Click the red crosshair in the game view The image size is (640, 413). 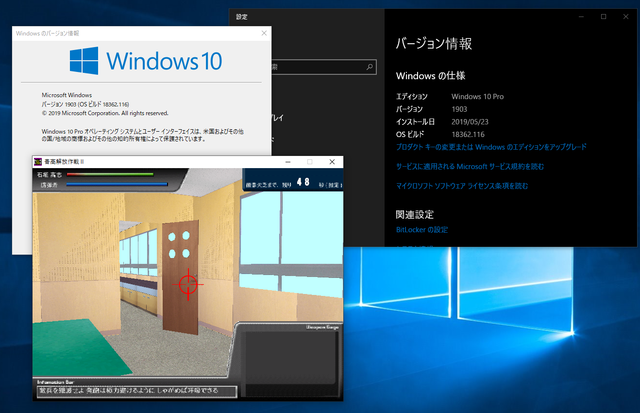188,284
